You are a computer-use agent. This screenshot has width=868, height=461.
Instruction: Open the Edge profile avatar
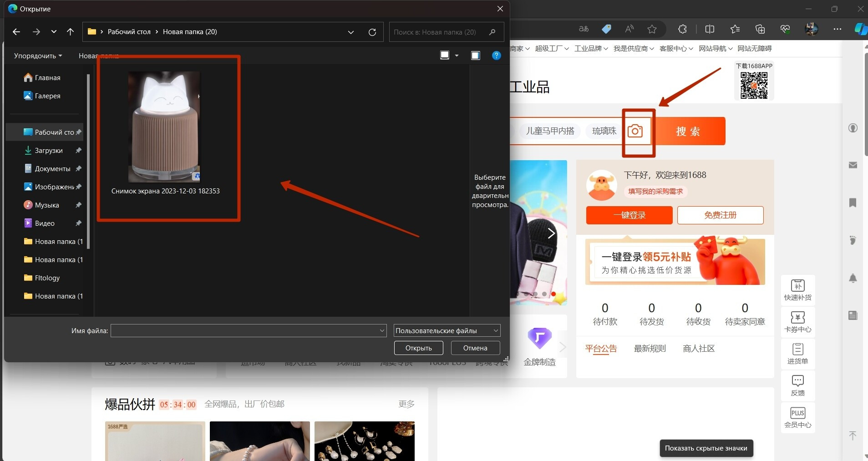pyautogui.click(x=811, y=29)
